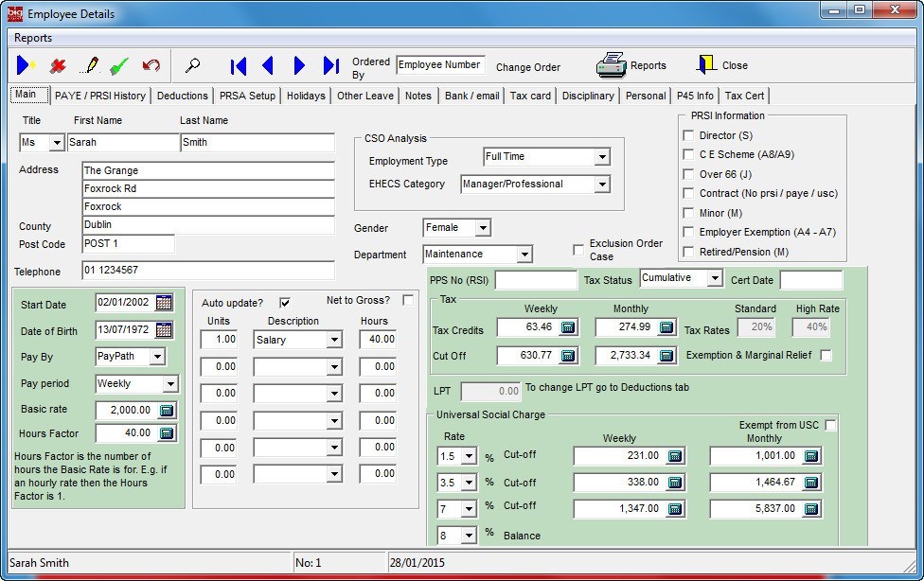Click the green tick save icon
This screenshot has width=924, height=581.
117,65
